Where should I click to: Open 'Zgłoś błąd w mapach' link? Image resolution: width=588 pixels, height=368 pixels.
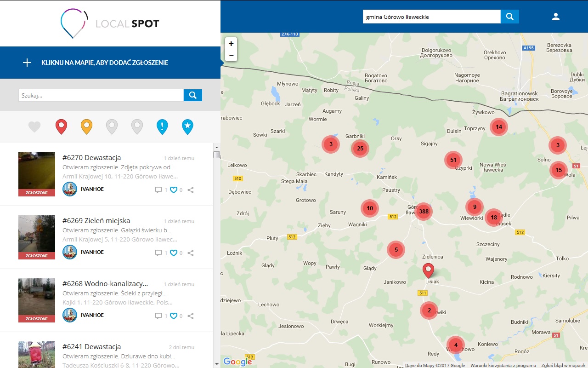pyautogui.click(x=563, y=366)
